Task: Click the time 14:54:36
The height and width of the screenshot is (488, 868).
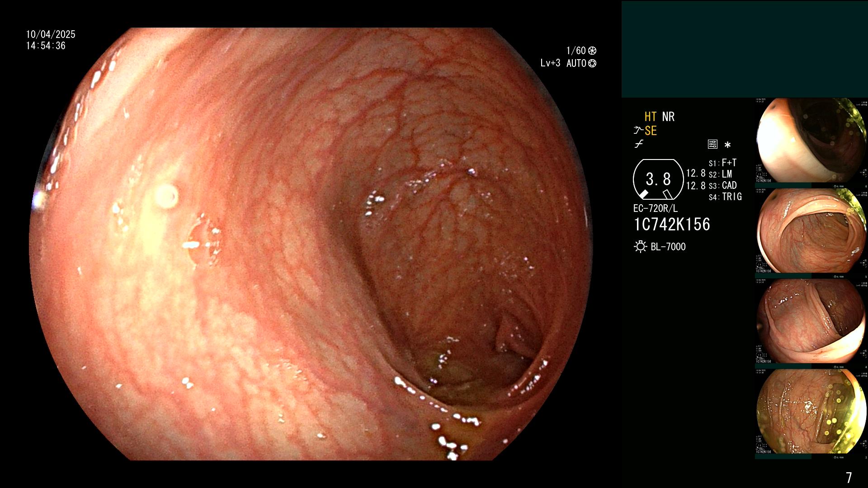Action: pos(46,46)
